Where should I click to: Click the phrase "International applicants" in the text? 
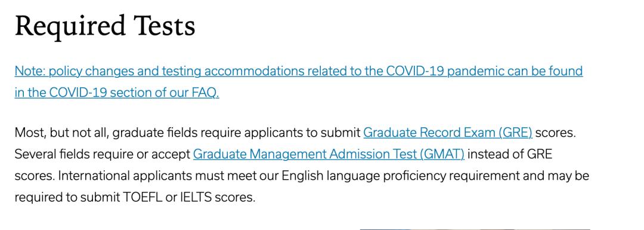(125, 176)
